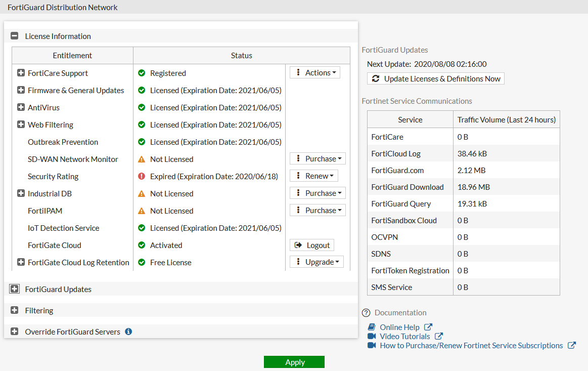Image resolution: width=588 pixels, height=371 pixels.
Task: Expand the Filtering section
Action: coord(14,310)
